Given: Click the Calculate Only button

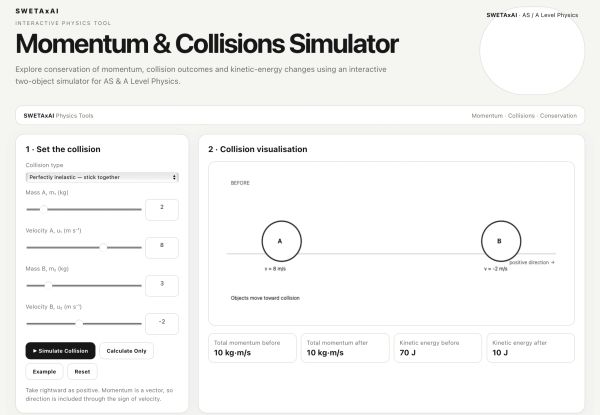Looking at the screenshot, I should click(126, 351).
